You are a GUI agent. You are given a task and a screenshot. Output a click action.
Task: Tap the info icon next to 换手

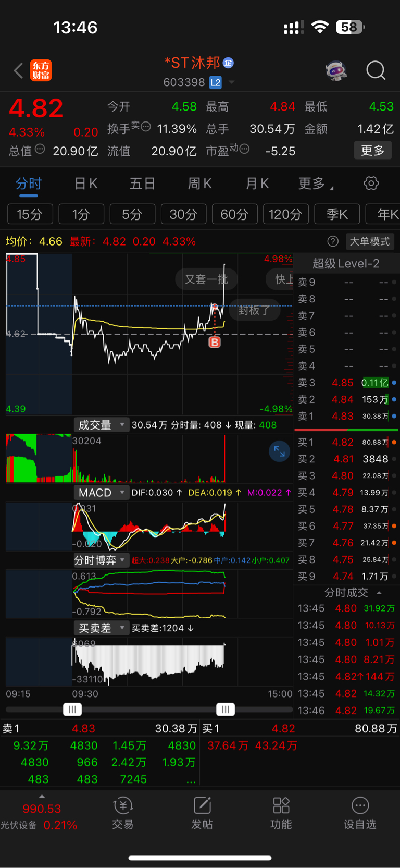pyautogui.click(x=146, y=126)
